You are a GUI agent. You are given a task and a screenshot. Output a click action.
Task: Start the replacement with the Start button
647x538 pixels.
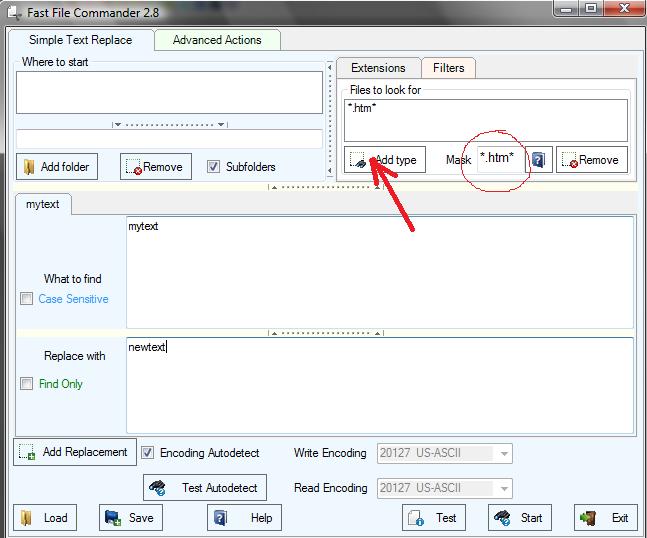pos(520,517)
